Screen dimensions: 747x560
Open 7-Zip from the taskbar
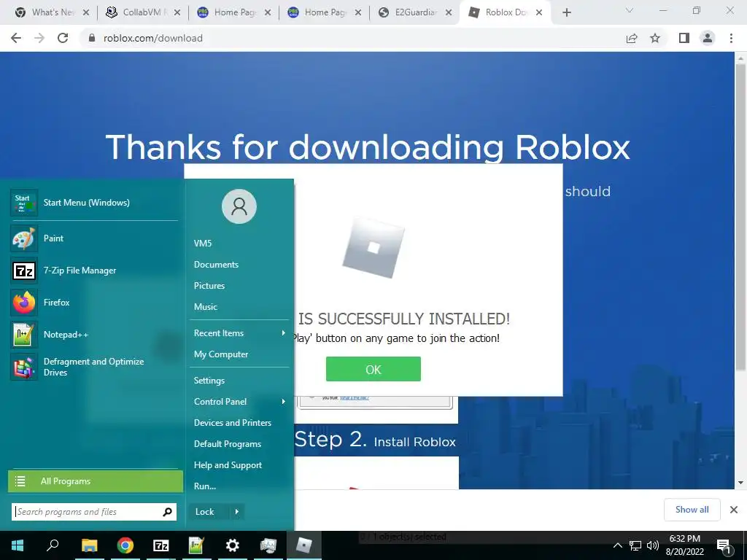click(161, 545)
